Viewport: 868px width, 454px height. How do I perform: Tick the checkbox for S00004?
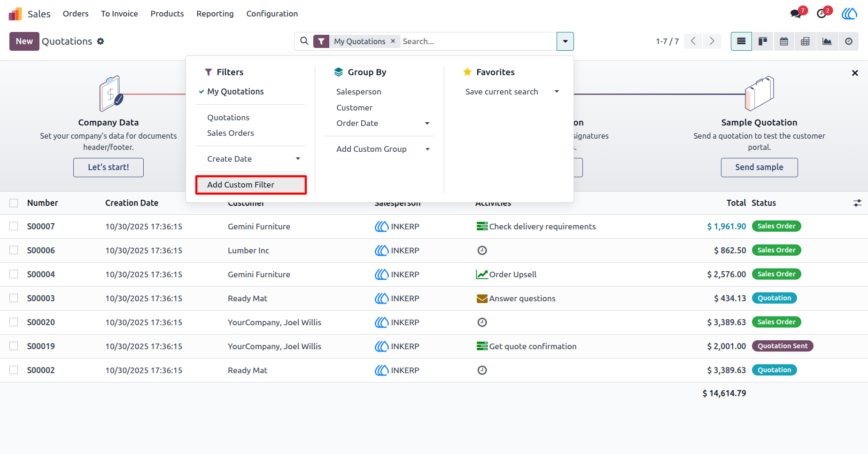coord(14,274)
